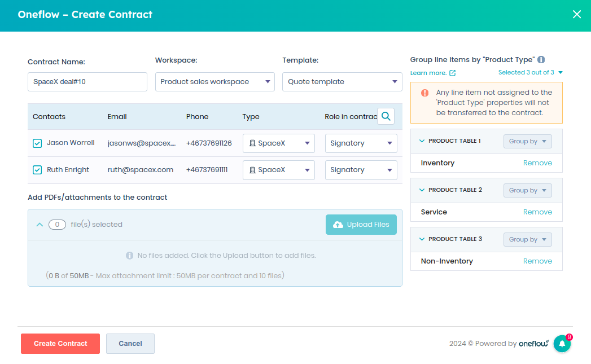Image resolution: width=591 pixels, height=364 pixels.
Task: Click phone number +46737691111
Action: (207, 170)
